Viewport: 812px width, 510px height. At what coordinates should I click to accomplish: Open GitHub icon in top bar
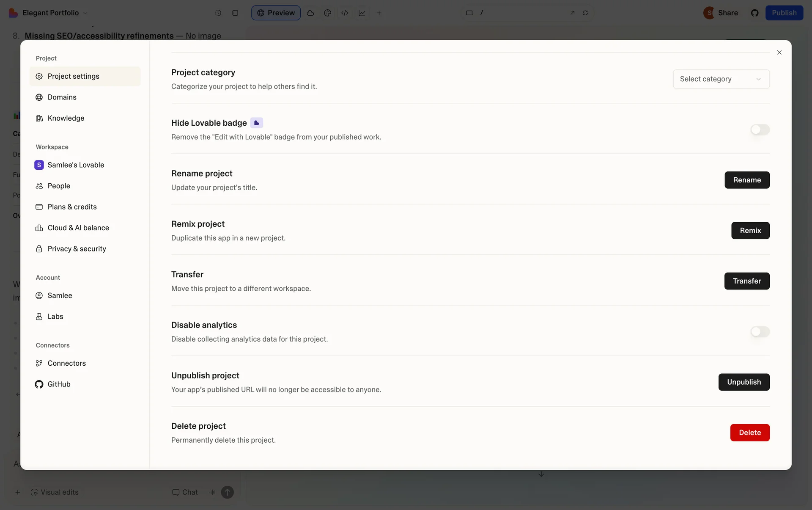[754, 13]
